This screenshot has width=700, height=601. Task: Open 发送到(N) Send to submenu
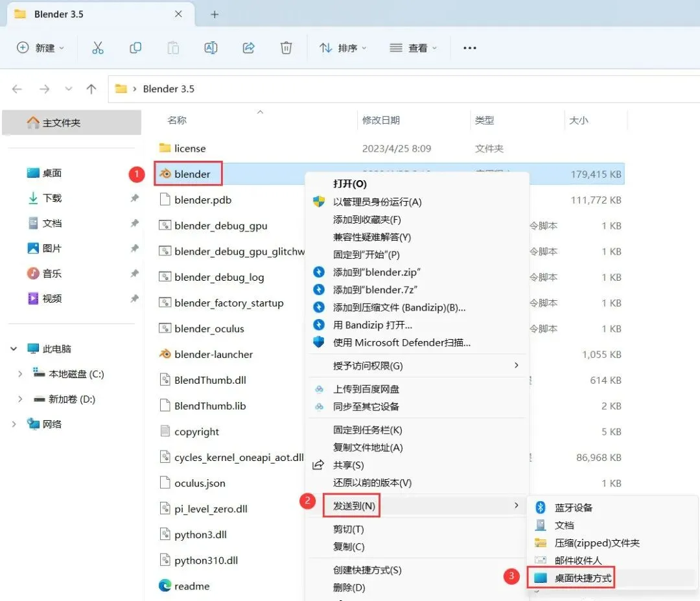click(417, 506)
